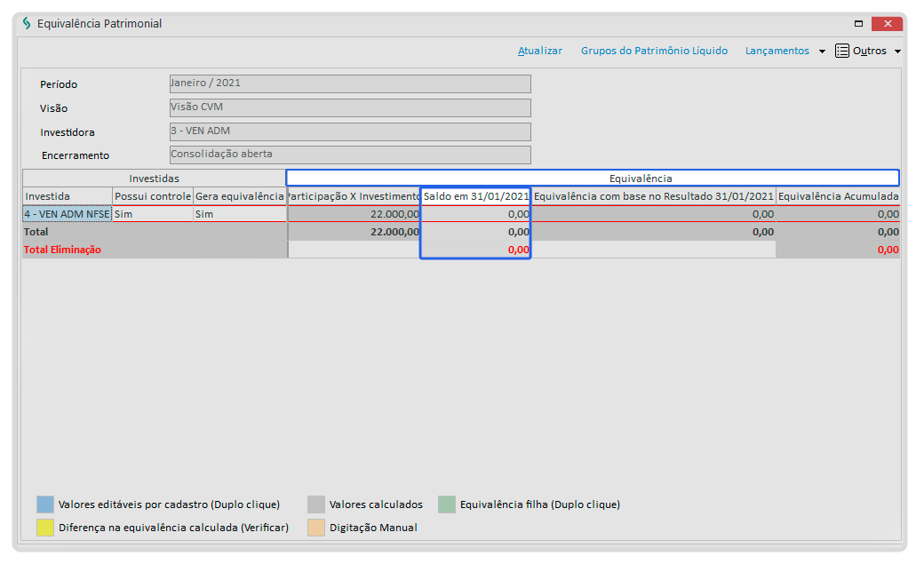Click the Encerramento field Consolidação aberta
The image size is (924, 564).
point(350,155)
